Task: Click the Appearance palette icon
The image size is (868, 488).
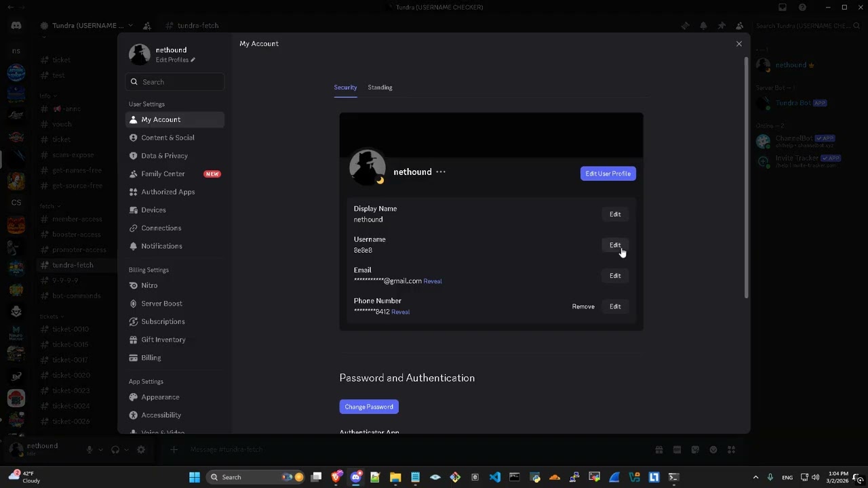Action: point(134,397)
